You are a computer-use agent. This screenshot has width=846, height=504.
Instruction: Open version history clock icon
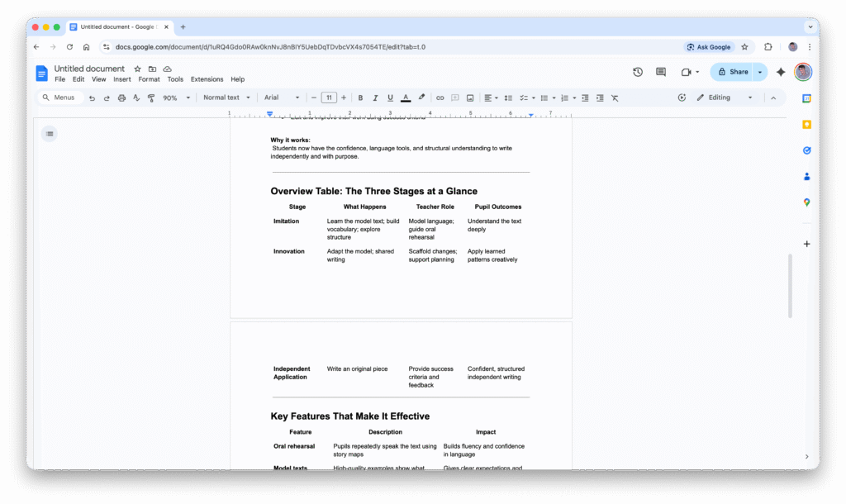point(638,72)
